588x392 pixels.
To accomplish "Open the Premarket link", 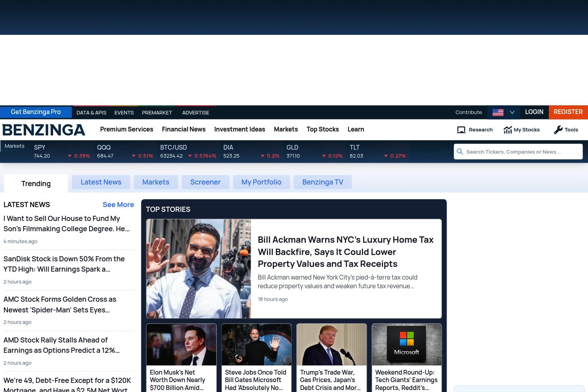I will point(157,112).
